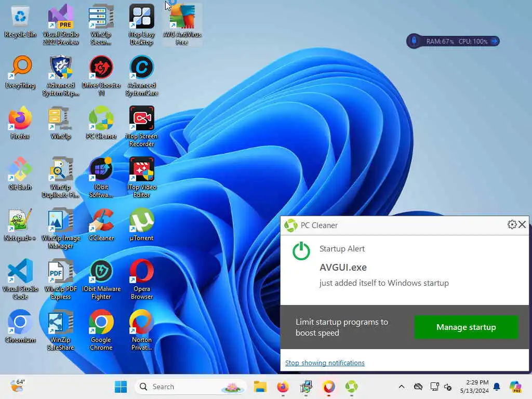The height and width of the screenshot is (399, 532).
Task: Show hidden system tray icons
Action: pos(402,387)
